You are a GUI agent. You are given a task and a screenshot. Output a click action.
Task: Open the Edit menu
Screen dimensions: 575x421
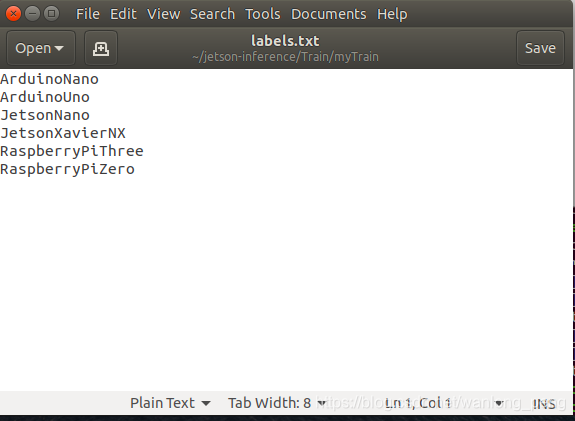click(x=123, y=14)
